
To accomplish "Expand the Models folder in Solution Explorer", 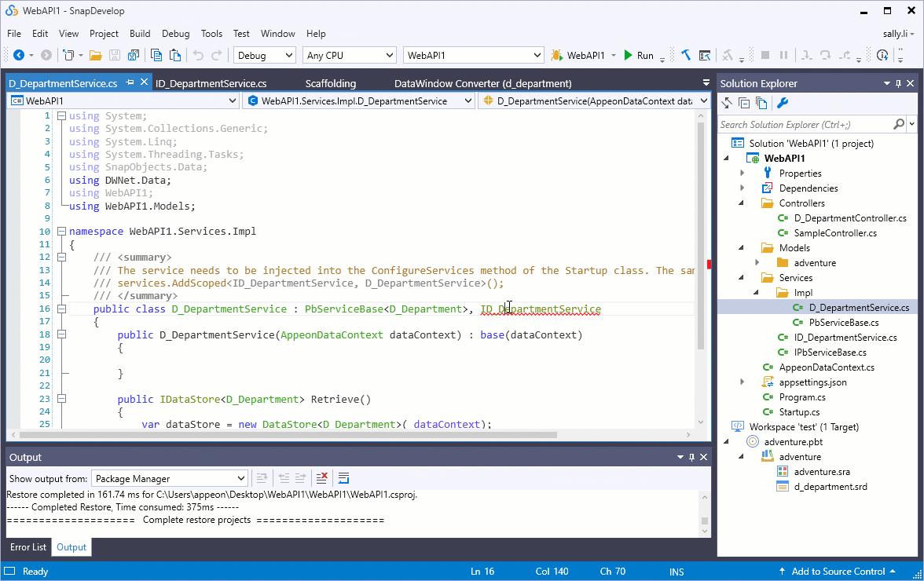I will coord(742,247).
